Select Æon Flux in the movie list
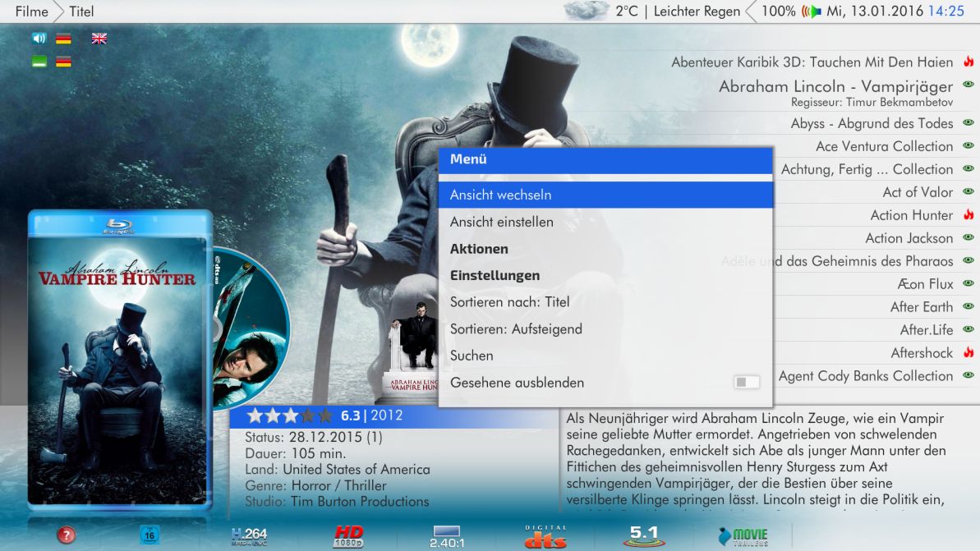The width and height of the screenshot is (980, 551). 925,283
